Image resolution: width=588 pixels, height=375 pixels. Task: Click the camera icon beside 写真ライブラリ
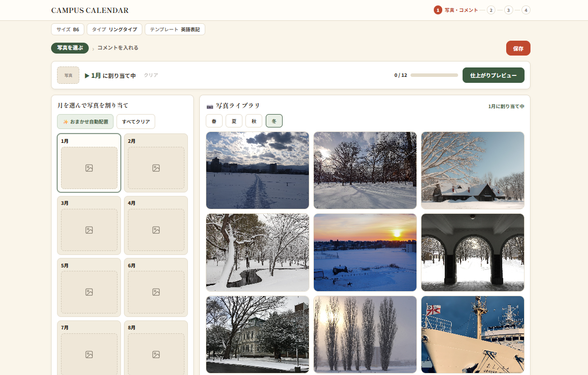(210, 107)
